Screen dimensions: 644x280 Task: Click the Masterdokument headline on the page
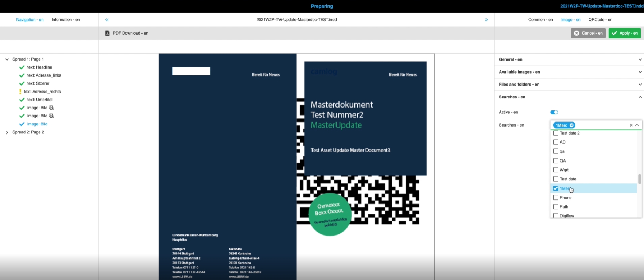pos(342,105)
